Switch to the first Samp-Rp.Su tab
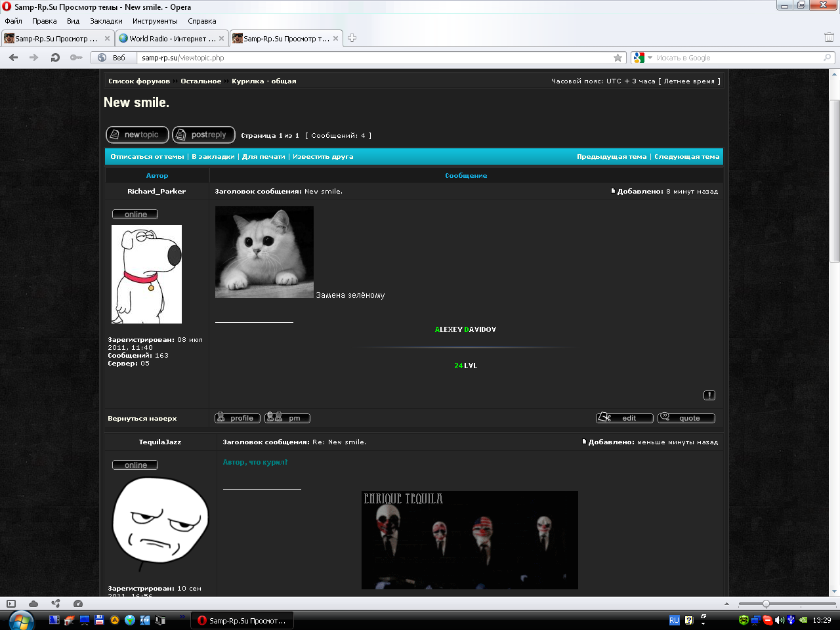840x630 pixels. coord(57,38)
